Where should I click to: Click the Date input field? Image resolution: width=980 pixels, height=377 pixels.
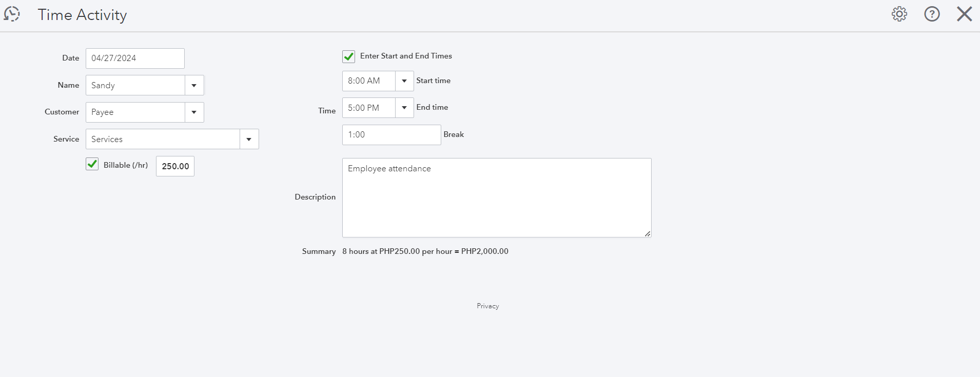135,58
